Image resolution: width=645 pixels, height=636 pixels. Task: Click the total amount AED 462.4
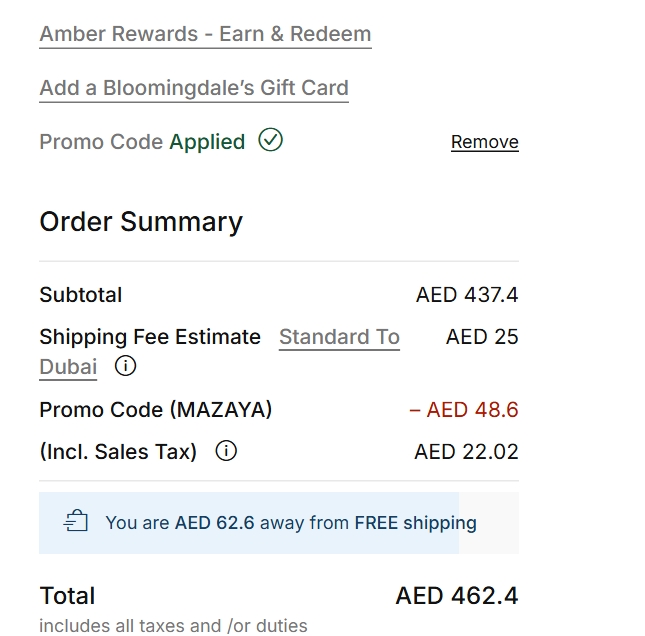pyautogui.click(x=457, y=596)
